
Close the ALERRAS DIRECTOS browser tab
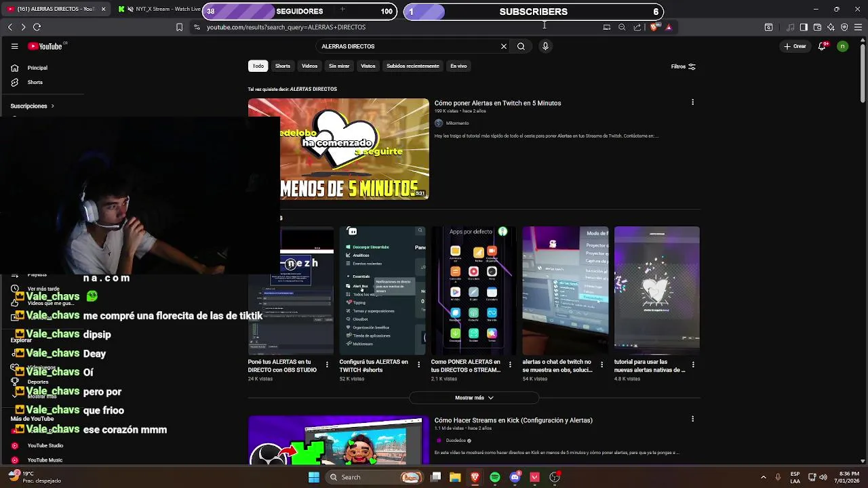coord(103,9)
